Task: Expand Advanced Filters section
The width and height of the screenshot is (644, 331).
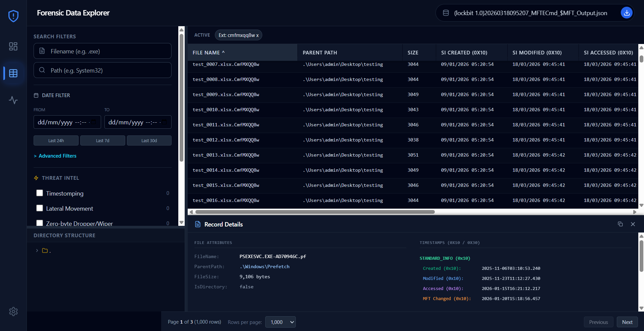Action: point(55,156)
